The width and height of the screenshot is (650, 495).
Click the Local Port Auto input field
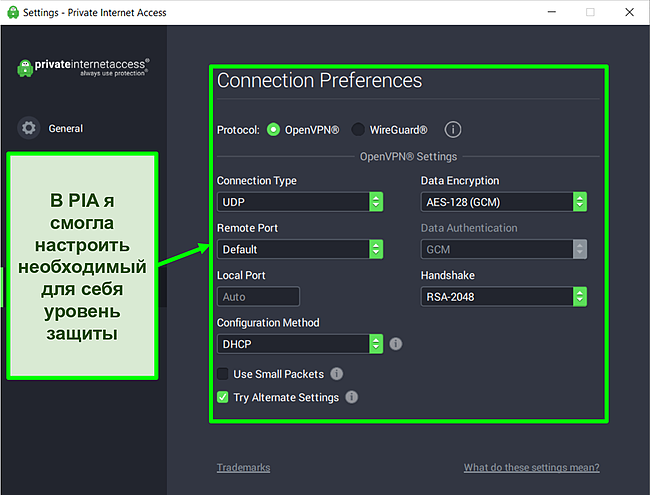(258, 297)
